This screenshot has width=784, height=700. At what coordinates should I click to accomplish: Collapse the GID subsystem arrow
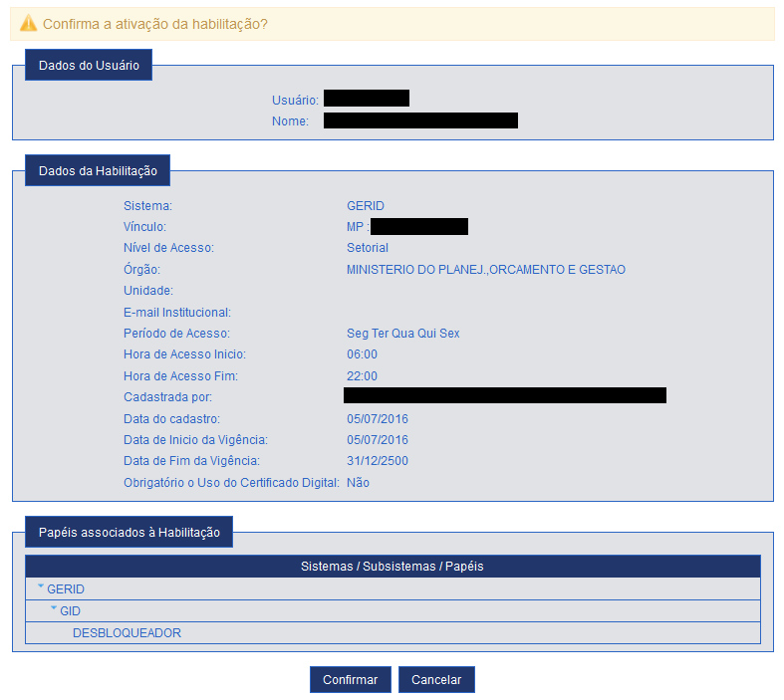point(54,609)
